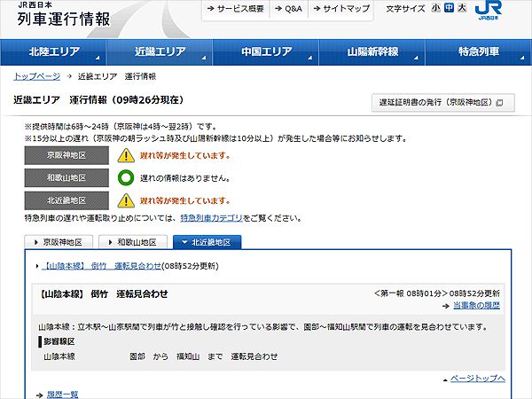Image resolution: width=532 pixels, height=399 pixels.
Task: Set font size to 大
Action: click(462, 7)
